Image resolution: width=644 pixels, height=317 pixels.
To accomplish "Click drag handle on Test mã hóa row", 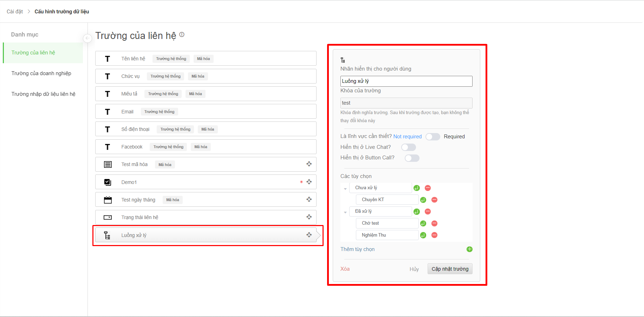I will point(309,164).
